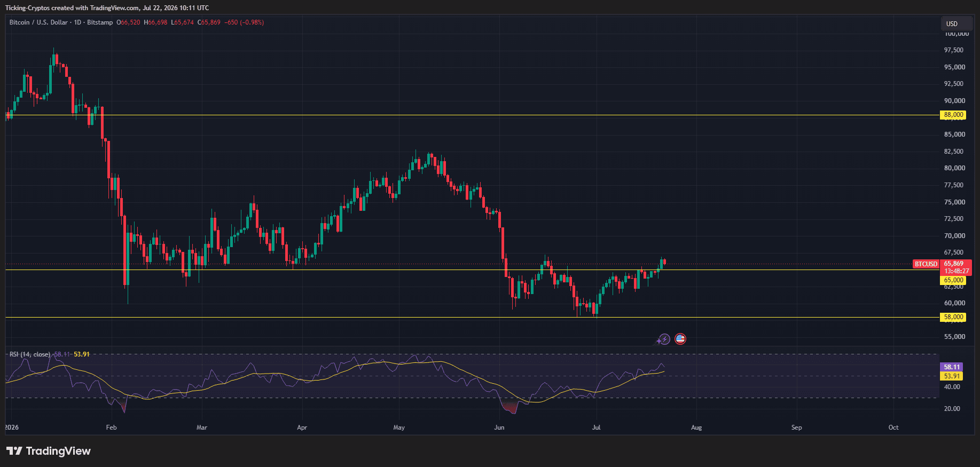Click the −650 (−0.98%) change value
This screenshot has width=980, height=467.
[244, 22]
